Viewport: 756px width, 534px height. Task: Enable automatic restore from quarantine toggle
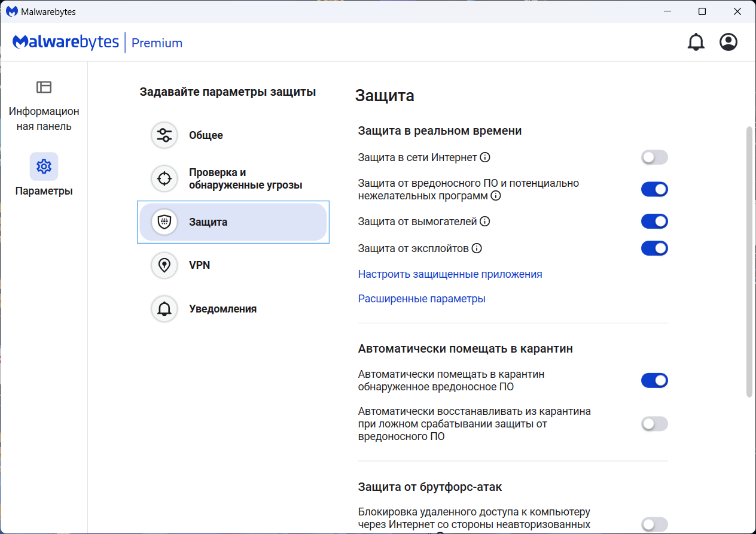(654, 424)
